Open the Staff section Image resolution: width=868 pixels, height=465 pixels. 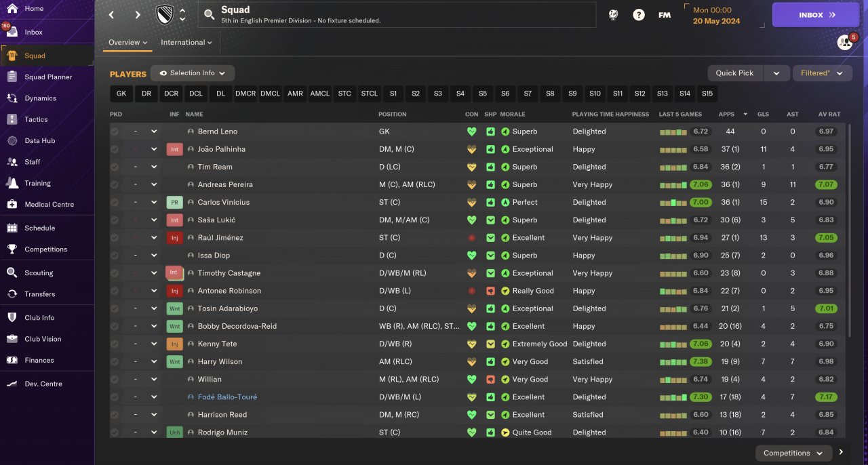click(32, 162)
